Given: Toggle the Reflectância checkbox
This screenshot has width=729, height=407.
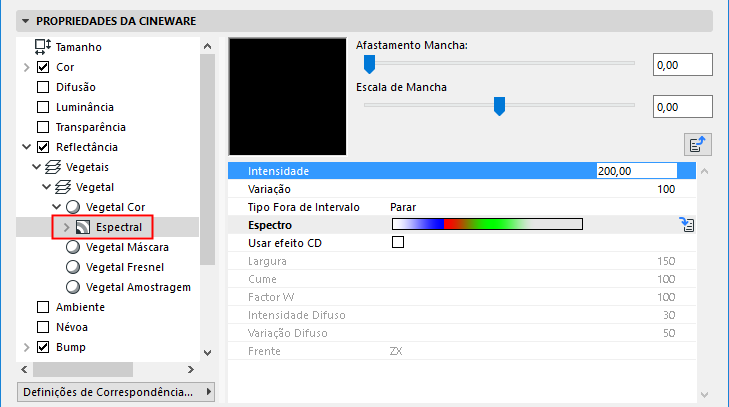Looking at the screenshot, I should point(43,147).
